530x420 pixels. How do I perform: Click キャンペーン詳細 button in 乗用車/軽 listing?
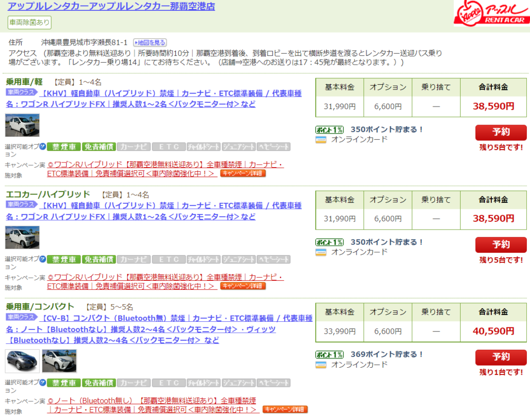[243, 173]
